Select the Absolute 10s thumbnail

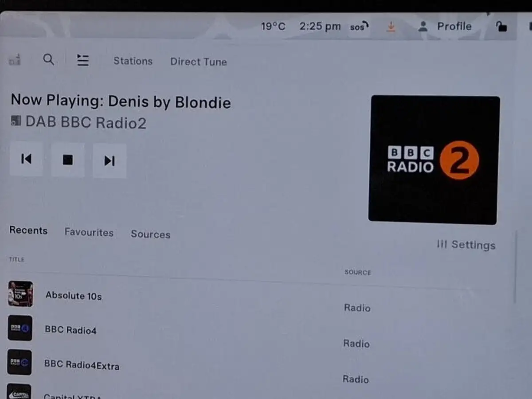20,293
